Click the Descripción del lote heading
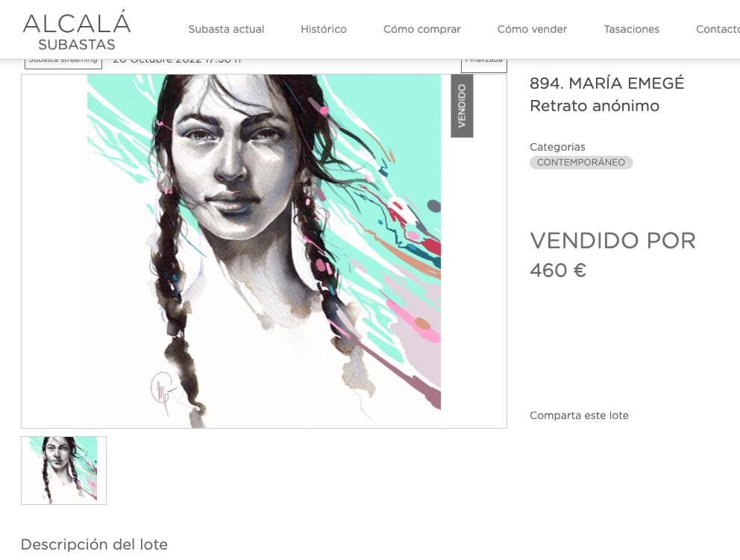 (95, 544)
